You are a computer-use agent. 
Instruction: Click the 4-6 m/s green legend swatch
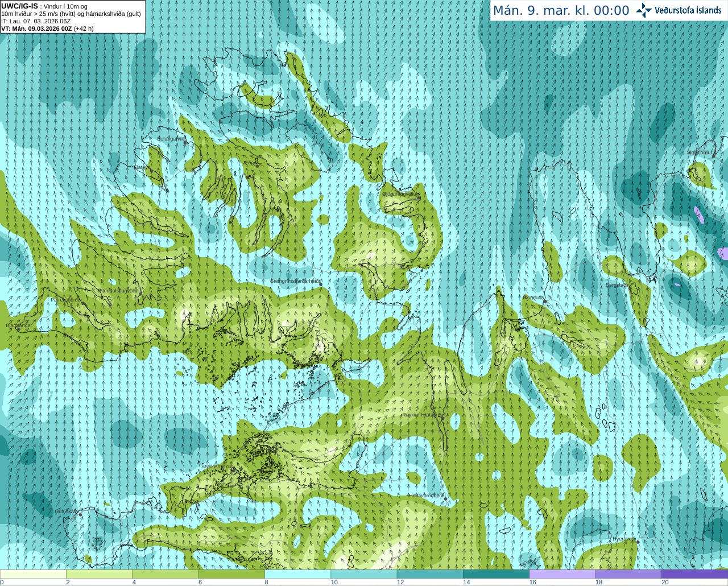click(166, 575)
